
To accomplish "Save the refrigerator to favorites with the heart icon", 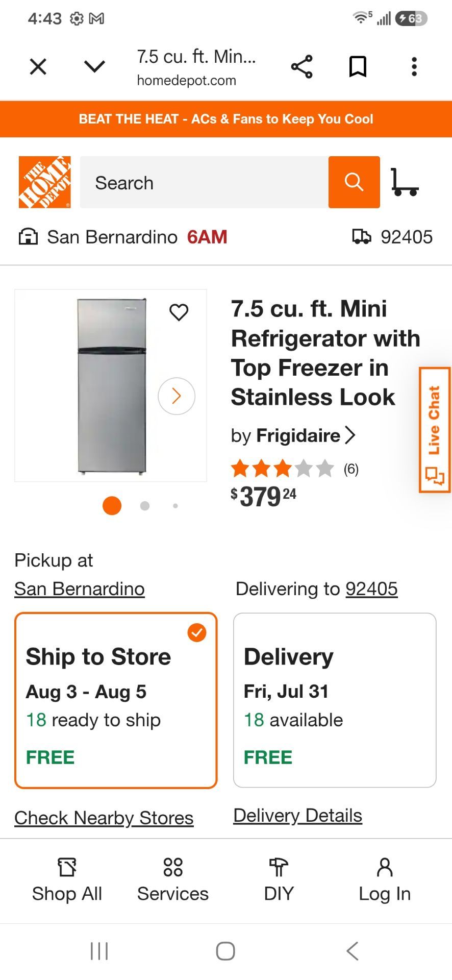I will pyautogui.click(x=179, y=312).
